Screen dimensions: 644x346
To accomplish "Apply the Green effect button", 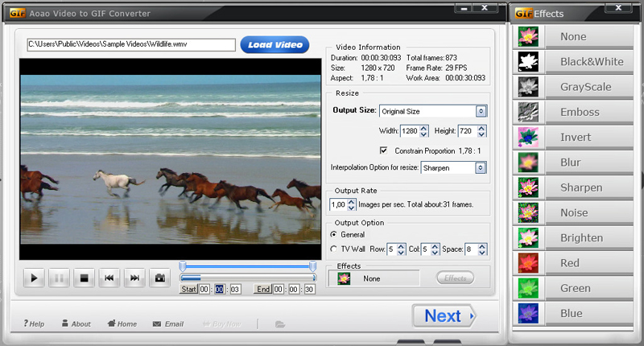I will click(589, 288).
